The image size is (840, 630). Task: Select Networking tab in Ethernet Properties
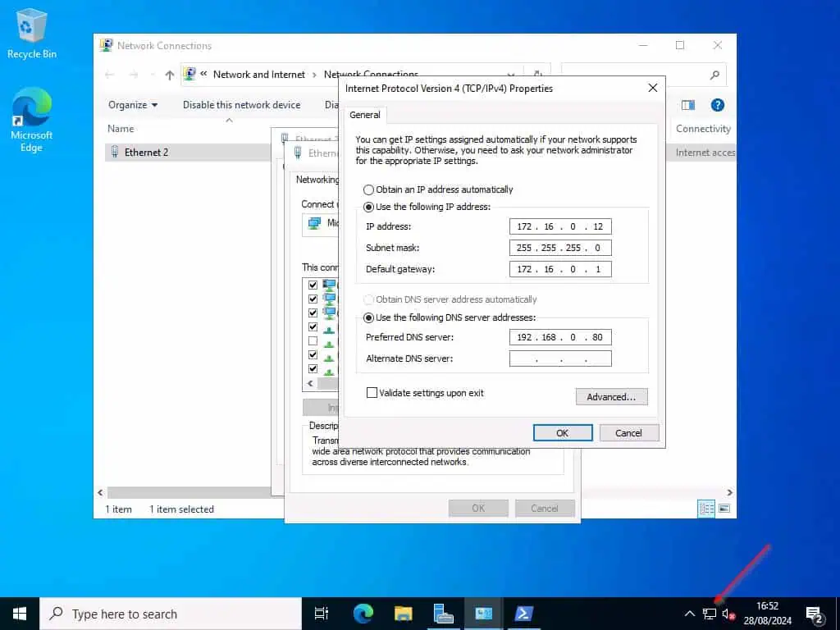pyautogui.click(x=317, y=180)
